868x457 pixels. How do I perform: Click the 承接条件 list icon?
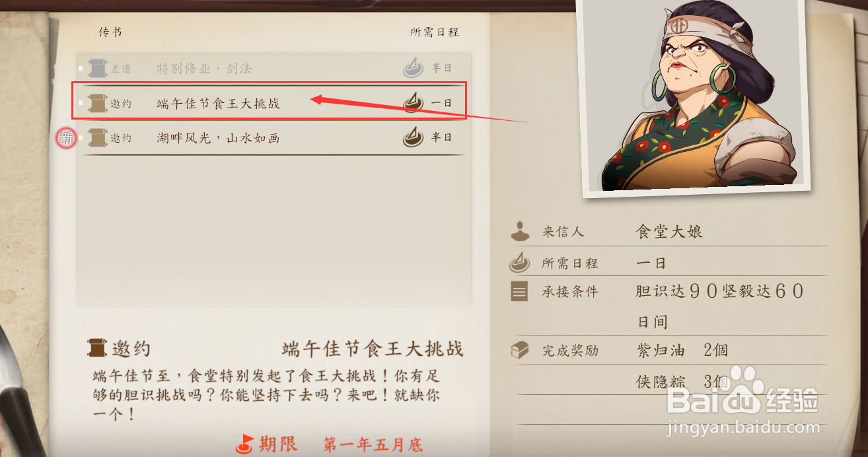520,292
